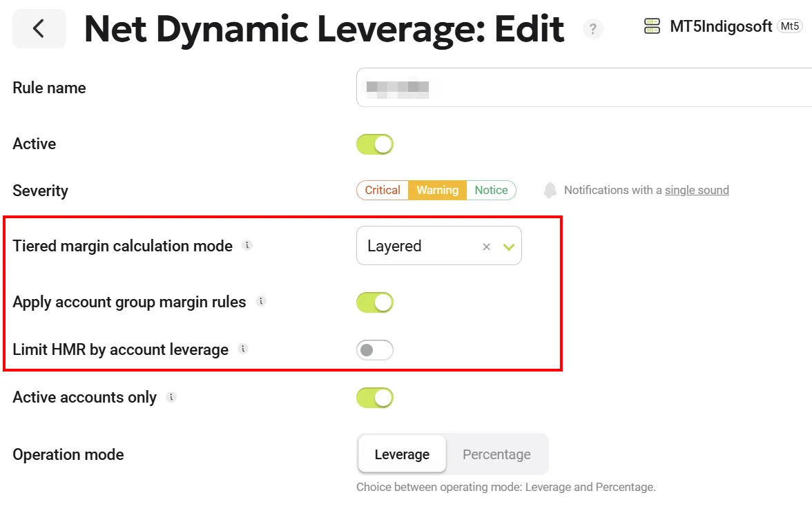
Task: Set severity to Critical
Action: (383, 190)
